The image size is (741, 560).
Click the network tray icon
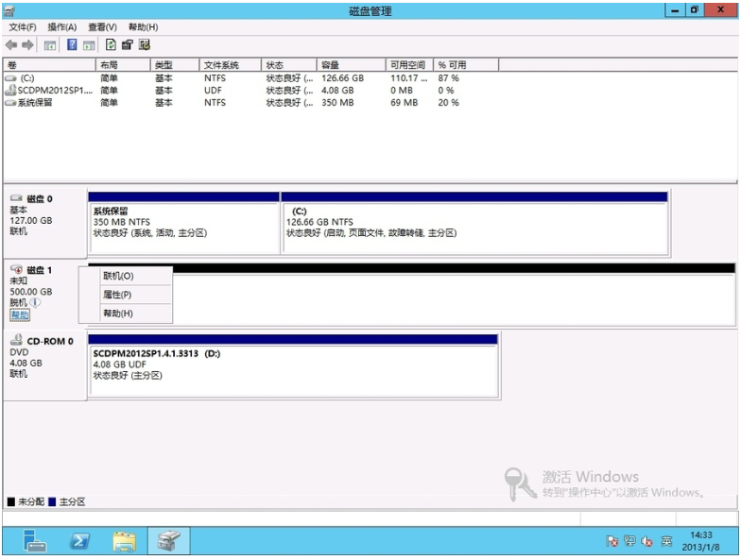point(629,541)
